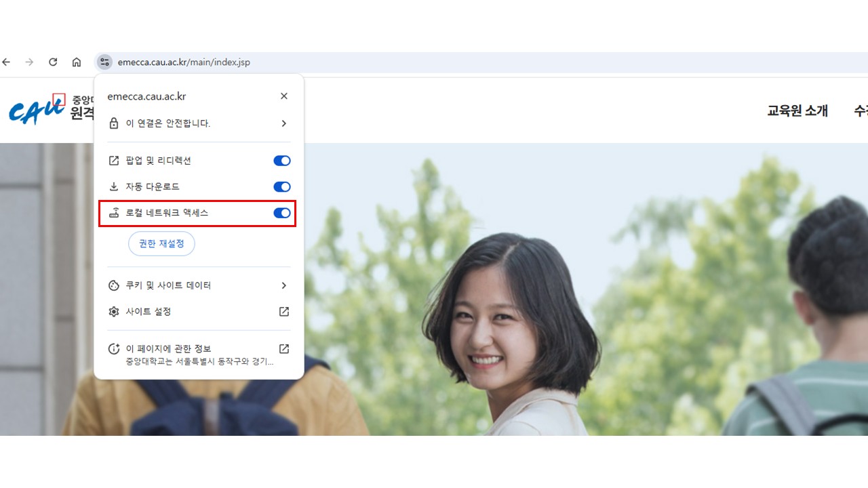
Task: Click the site information tune icon
Action: pos(104,62)
